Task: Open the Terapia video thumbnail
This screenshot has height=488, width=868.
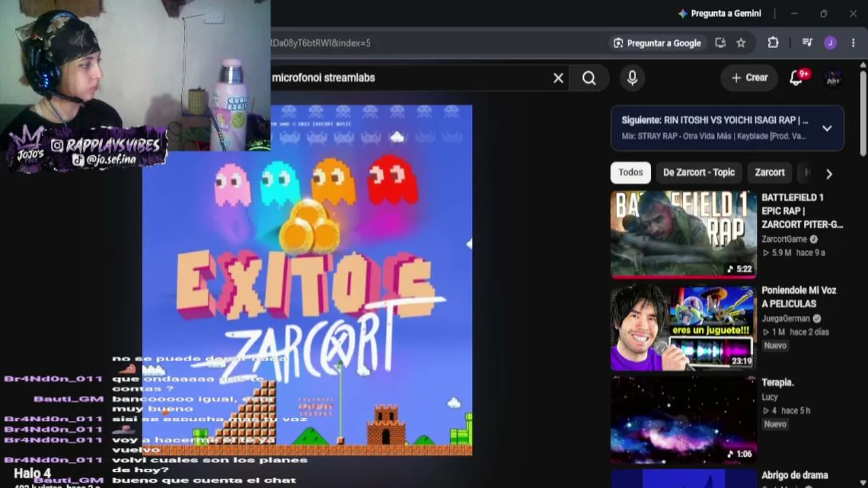Action: click(684, 420)
